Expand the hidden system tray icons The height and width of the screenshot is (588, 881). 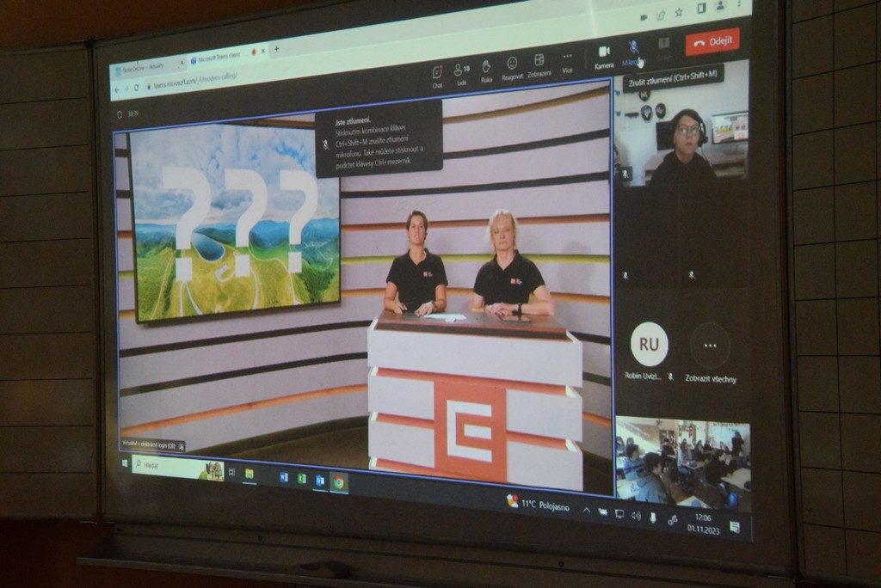click(x=586, y=511)
